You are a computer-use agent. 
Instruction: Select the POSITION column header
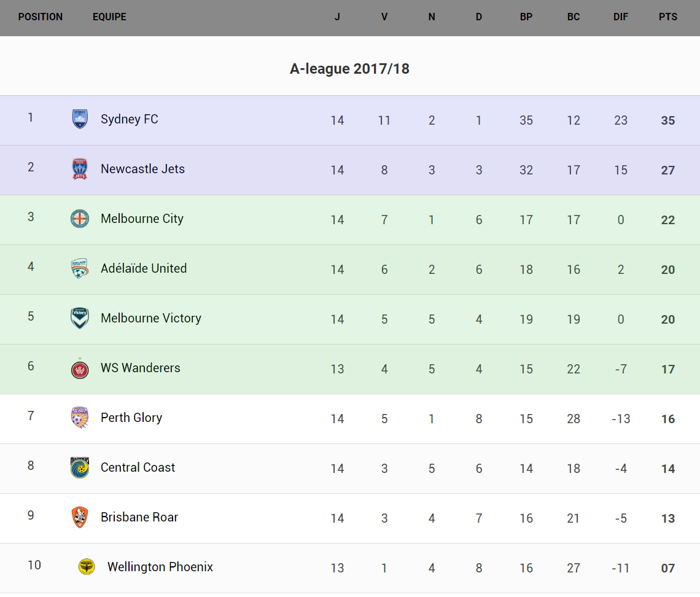coord(41,17)
